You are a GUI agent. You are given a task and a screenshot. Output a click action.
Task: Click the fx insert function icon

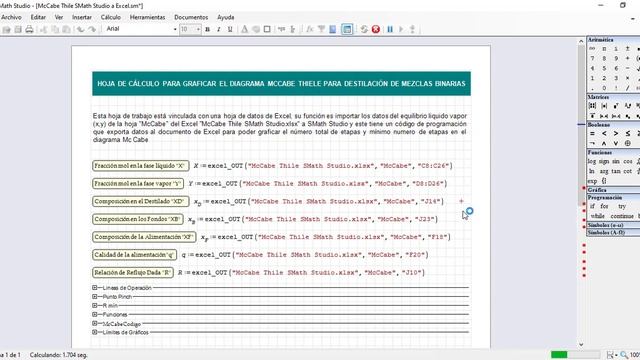click(x=310, y=29)
